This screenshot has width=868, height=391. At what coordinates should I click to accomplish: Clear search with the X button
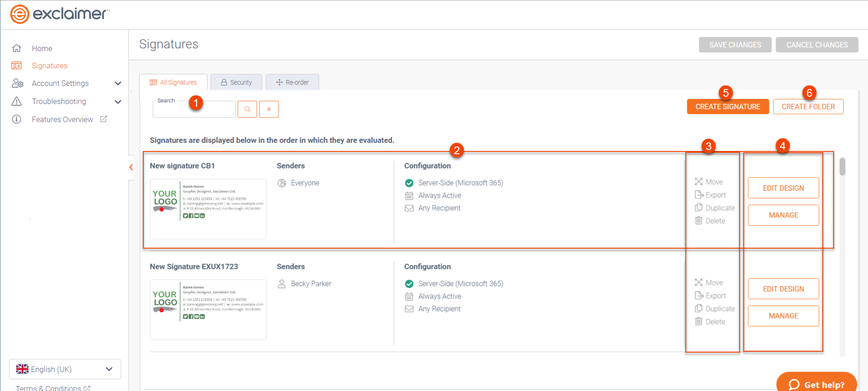point(269,109)
